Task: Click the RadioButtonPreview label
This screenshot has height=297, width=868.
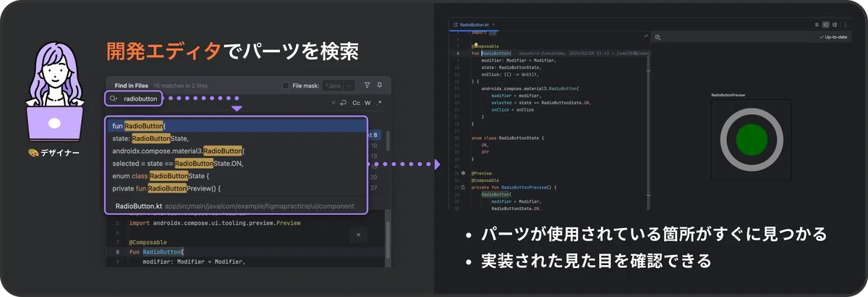Action: coord(728,94)
